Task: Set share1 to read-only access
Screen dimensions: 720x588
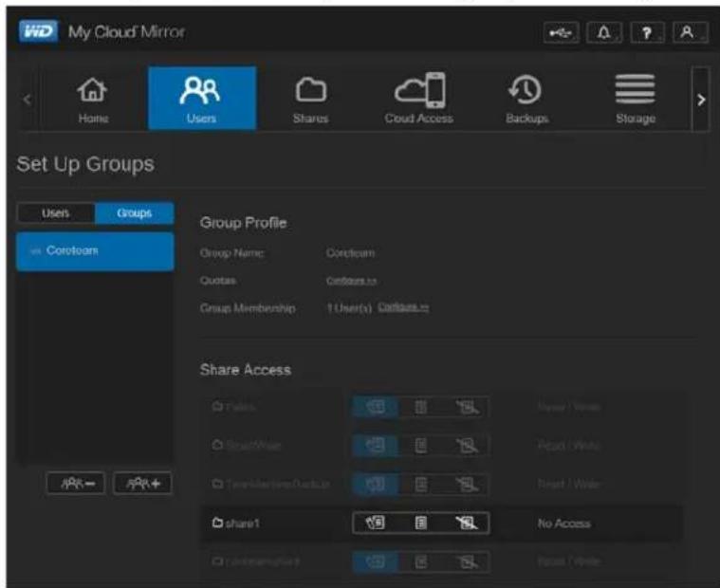Action: (420, 523)
